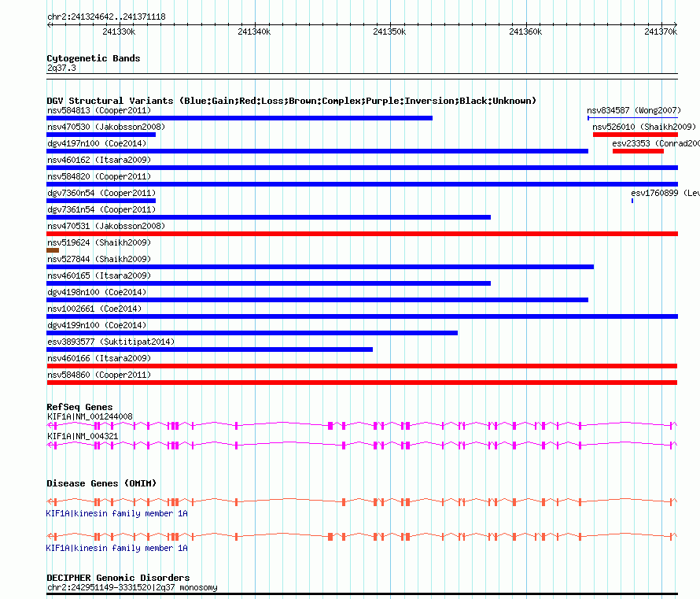
Task: Select the esv3893577 (Suktitipat2014) blue bar
Action: click(209, 349)
